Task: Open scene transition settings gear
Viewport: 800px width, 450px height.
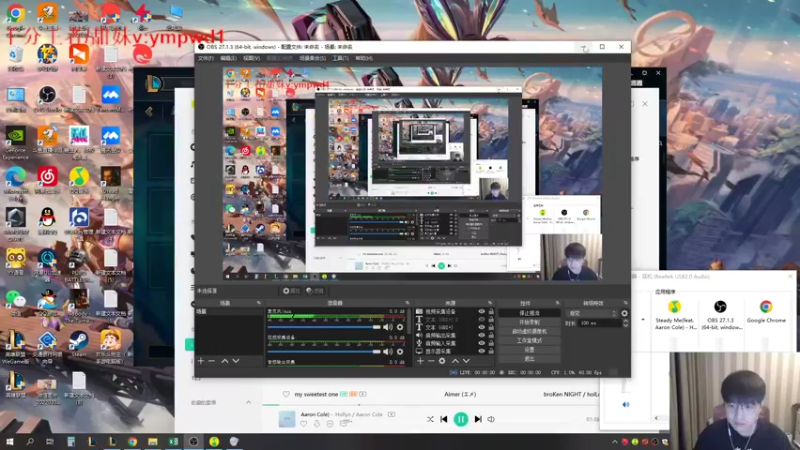Action: pyautogui.click(x=624, y=313)
